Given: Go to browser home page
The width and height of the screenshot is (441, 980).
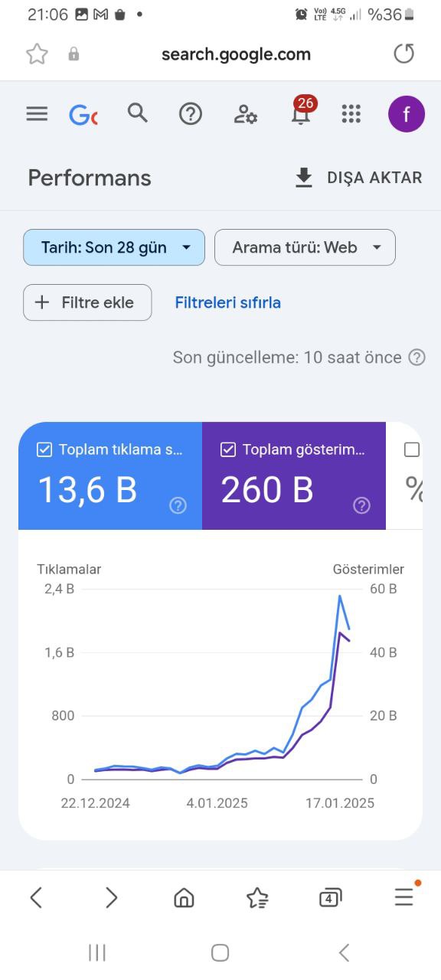Looking at the screenshot, I should click(184, 897).
